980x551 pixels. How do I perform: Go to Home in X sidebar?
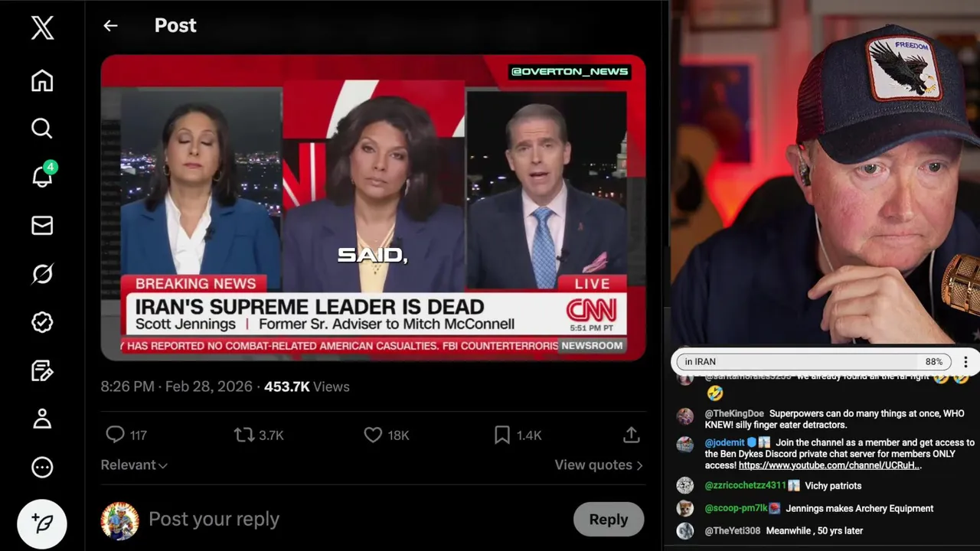tap(42, 80)
